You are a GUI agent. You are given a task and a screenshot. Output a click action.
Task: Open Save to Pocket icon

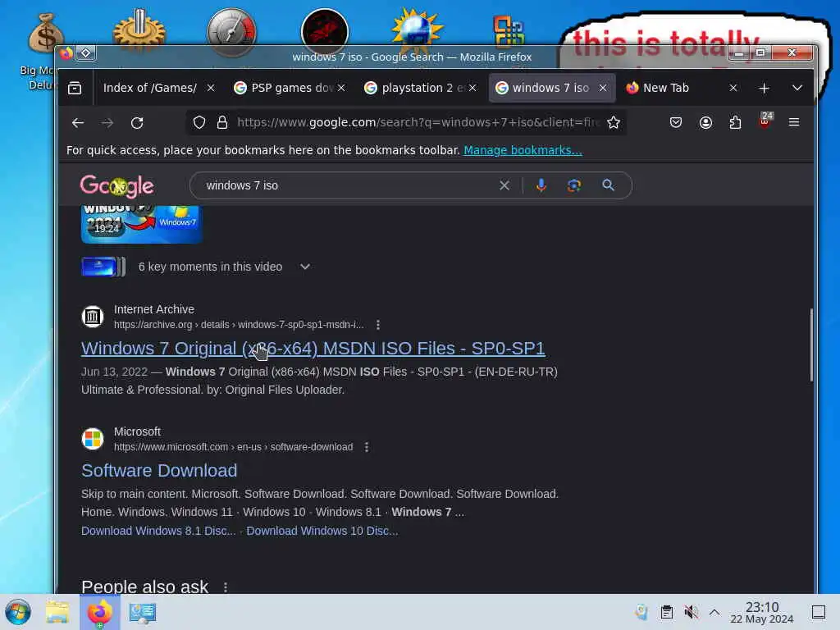point(676,123)
